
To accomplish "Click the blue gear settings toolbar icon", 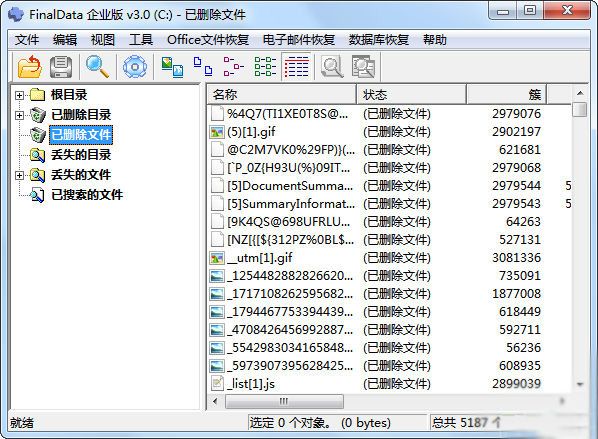I will [135, 67].
